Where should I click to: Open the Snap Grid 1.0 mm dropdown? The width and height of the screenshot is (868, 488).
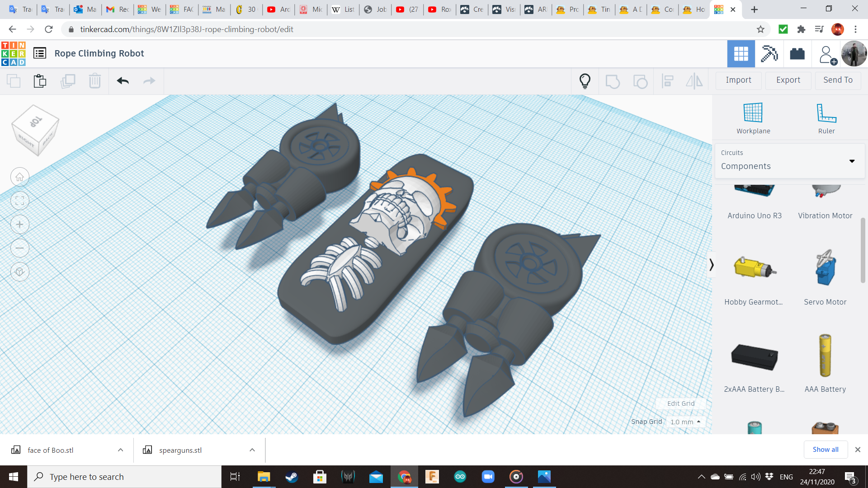(685, 422)
